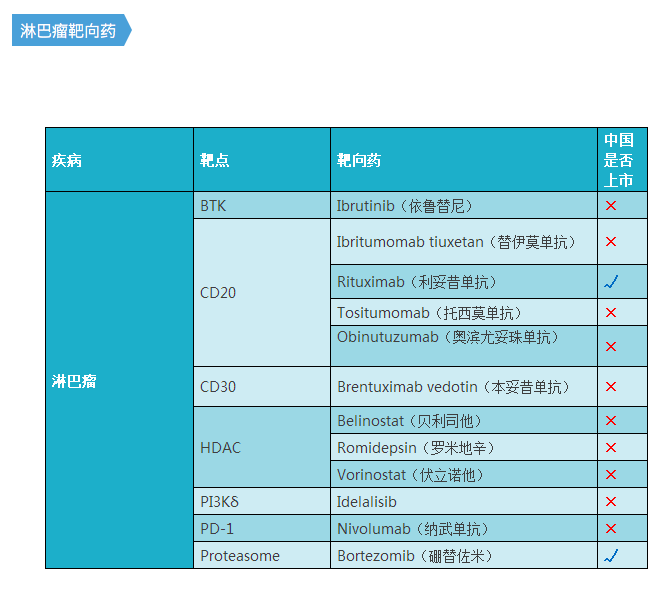This screenshot has height=611, width=655.
Task: Click the BTK target cell
Action: pyautogui.click(x=262, y=205)
